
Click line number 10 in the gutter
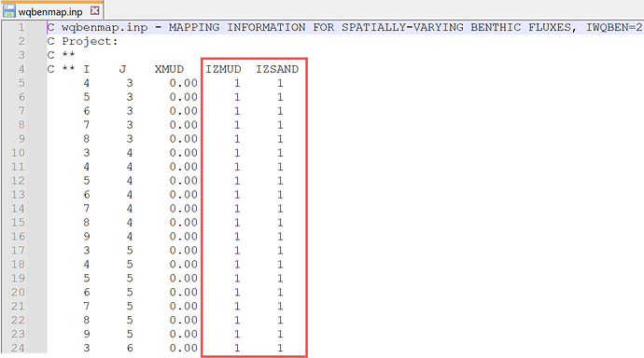coord(18,153)
